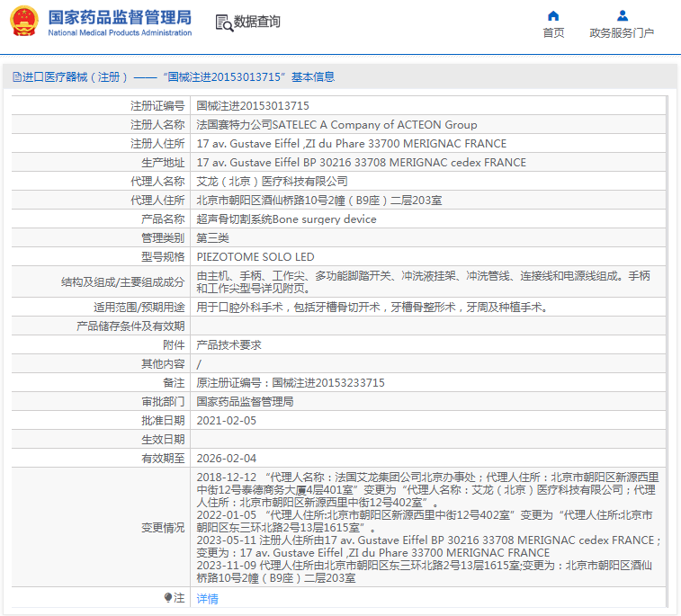681x616 pixels.
Task: Select registrant address 33700 MERIGNAC FRANCE
Action: click(352, 143)
